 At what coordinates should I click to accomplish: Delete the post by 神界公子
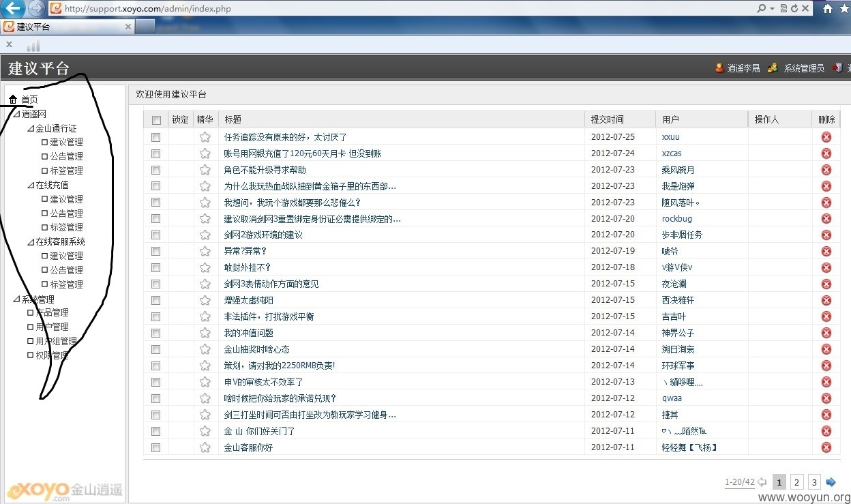point(826,333)
